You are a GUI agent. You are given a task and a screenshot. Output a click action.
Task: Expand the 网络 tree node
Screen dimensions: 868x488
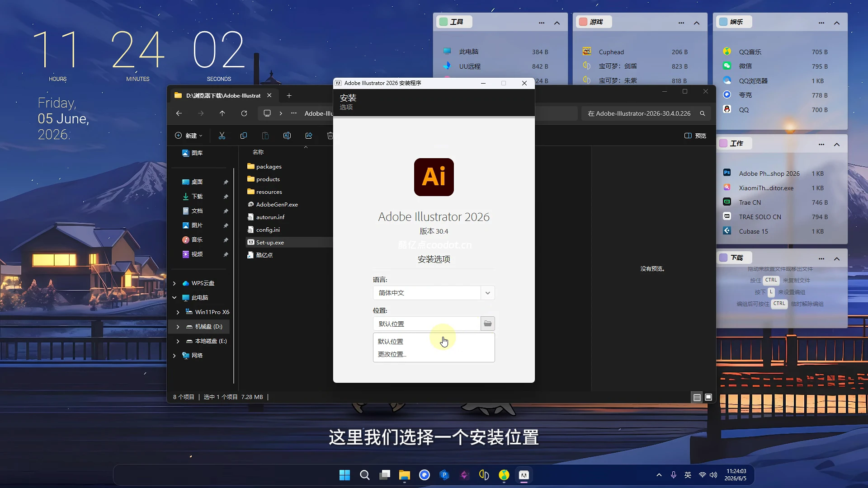(x=174, y=356)
